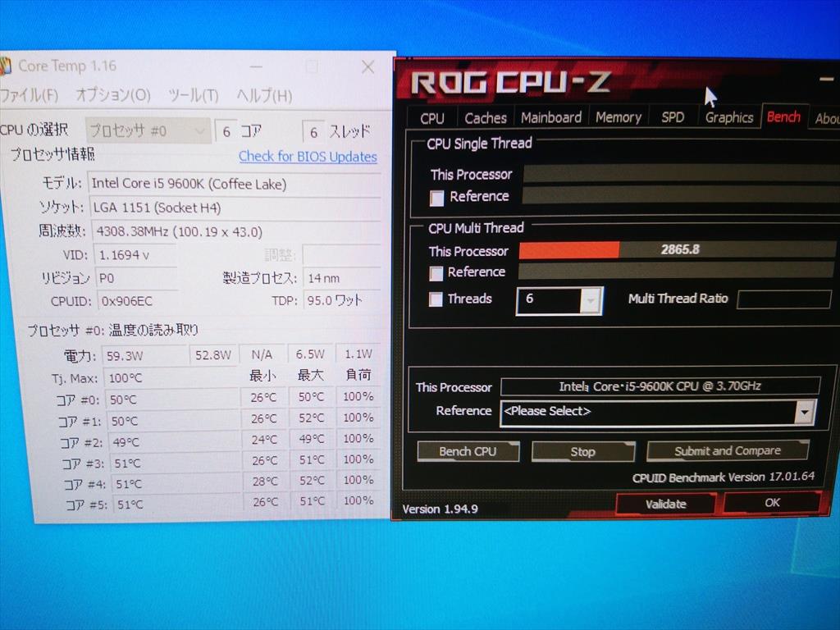Enable the Single Thread Reference checkbox
The height and width of the screenshot is (630, 840).
pyautogui.click(x=437, y=198)
